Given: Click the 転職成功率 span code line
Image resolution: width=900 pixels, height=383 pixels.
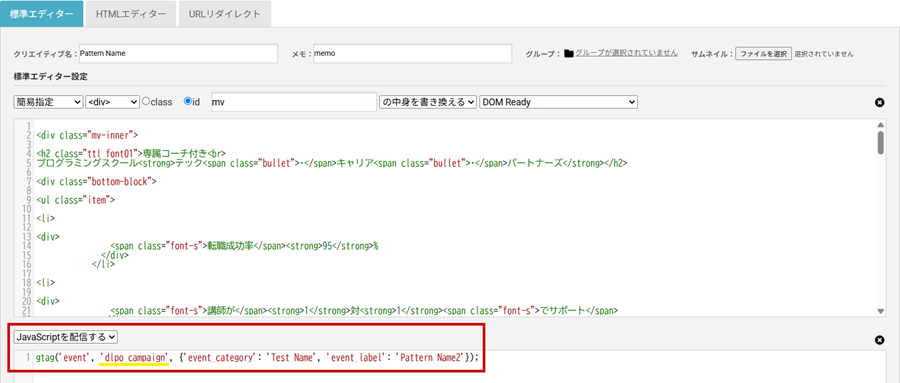Looking at the screenshot, I should click(245, 246).
